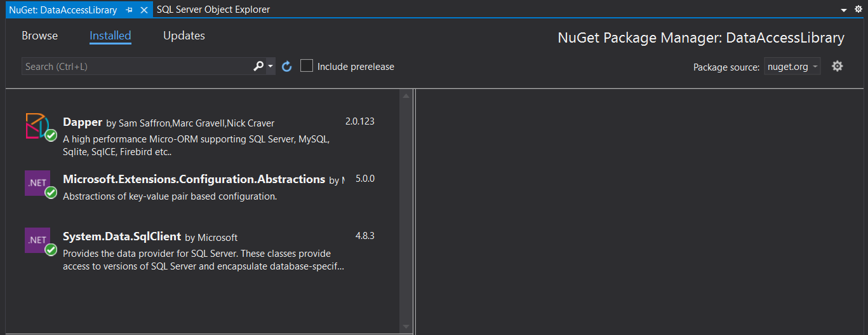The height and width of the screenshot is (335, 868).
Task: Open package source settings gear
Action: [x=837, y=66]
